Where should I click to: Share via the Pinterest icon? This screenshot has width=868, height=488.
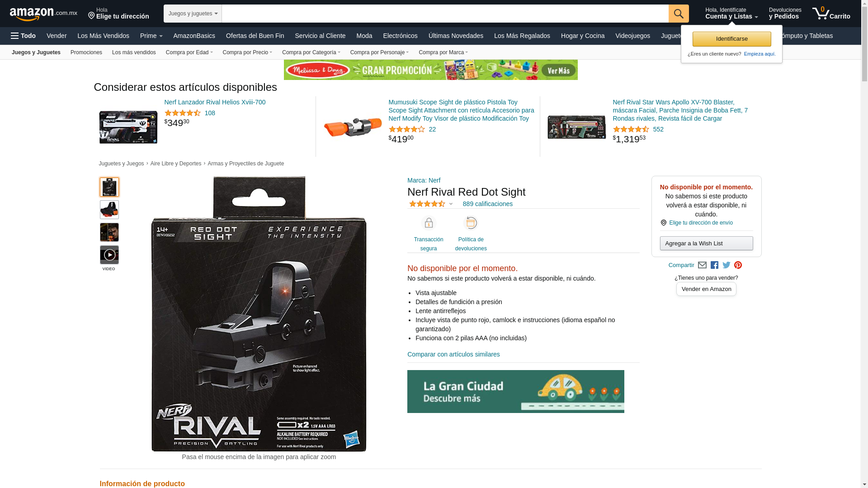738,265
